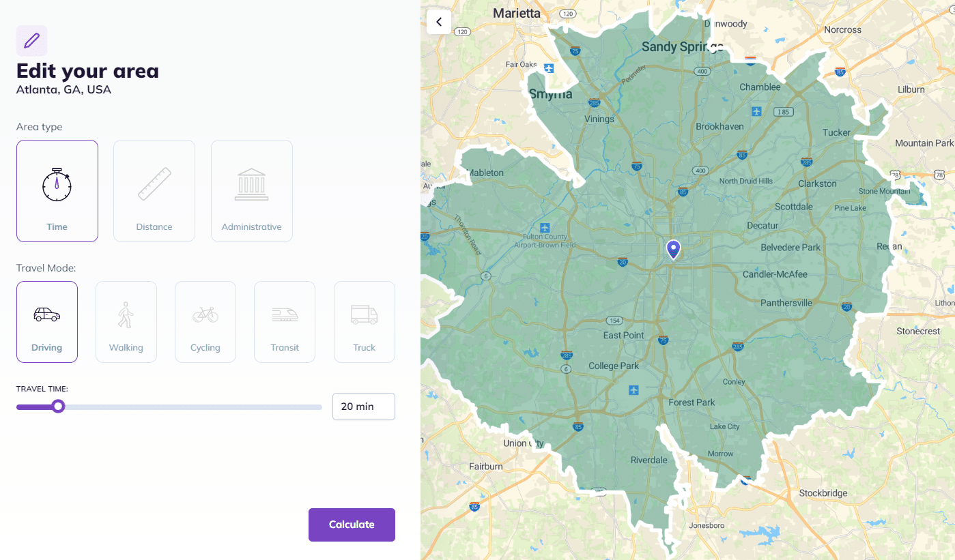Switch travel mode to Walking
This screenshot has height=560, width=955.
pyautogui.click(x=126, y=322)
